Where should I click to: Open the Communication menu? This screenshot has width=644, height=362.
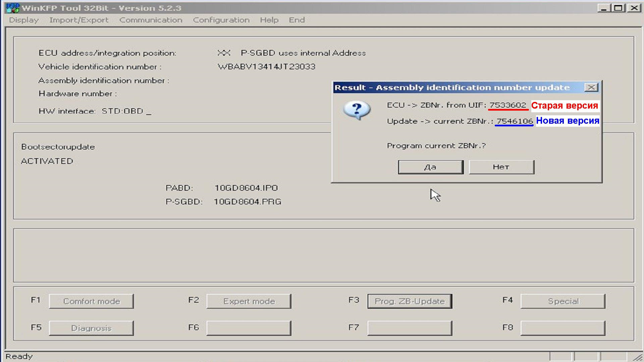coord(151,20)
